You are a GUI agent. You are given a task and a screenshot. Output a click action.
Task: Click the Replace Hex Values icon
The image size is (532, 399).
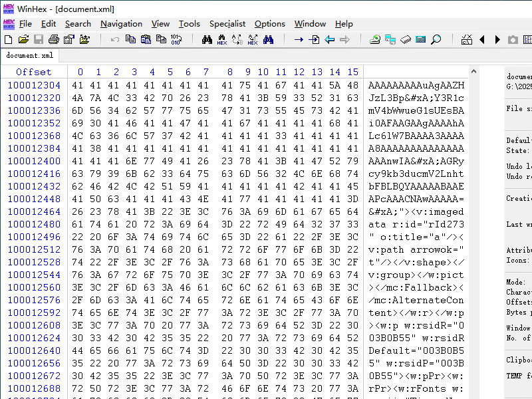click(x=253, y=40)
